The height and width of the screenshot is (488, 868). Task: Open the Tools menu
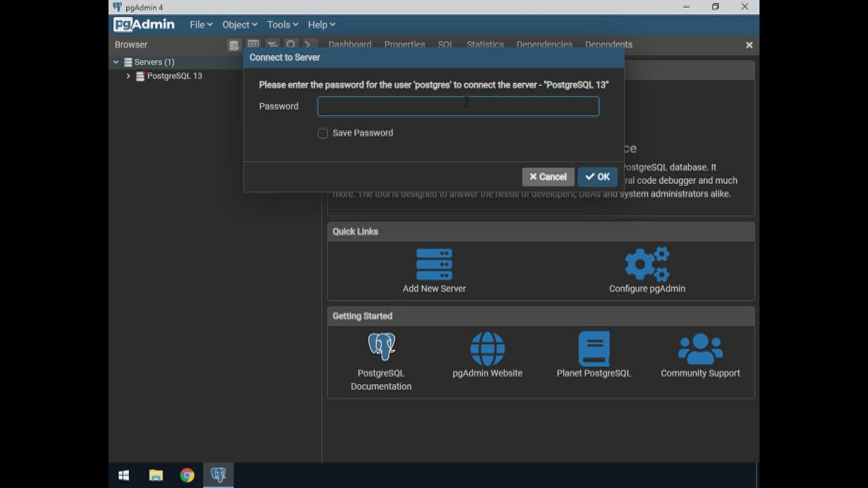click(x=283, y=24)
